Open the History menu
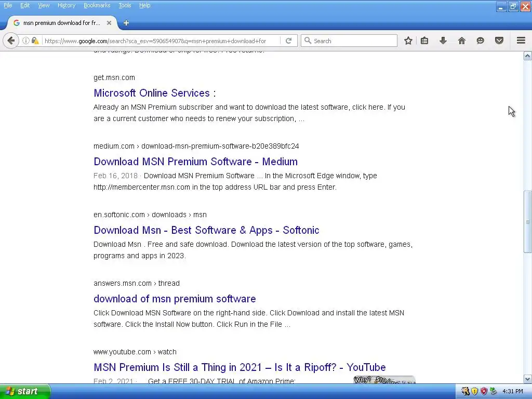 click(x=66, y=5)
